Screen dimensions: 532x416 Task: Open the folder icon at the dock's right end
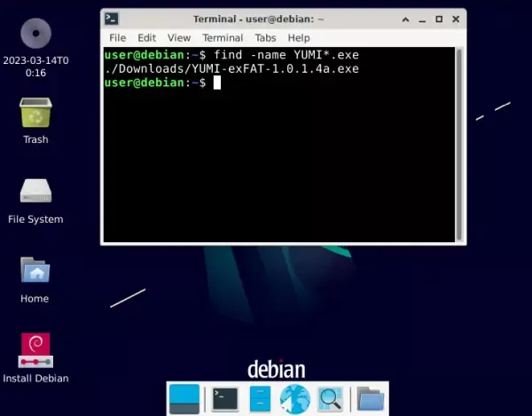[x=371, y=399]
